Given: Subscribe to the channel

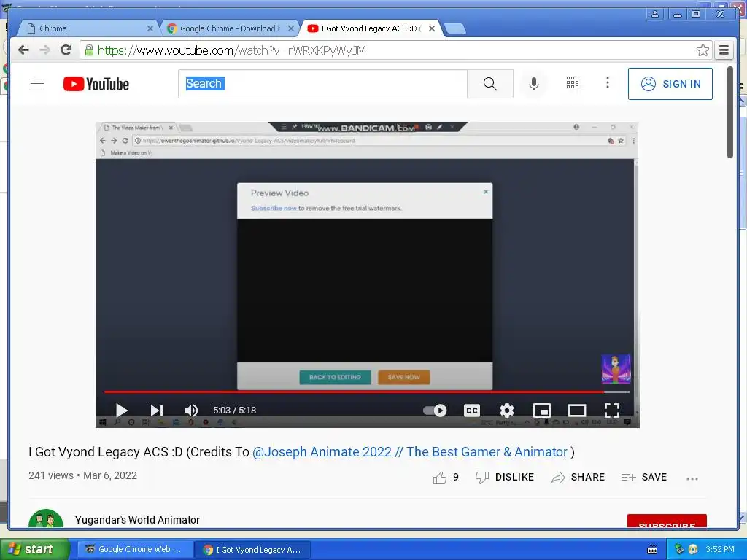Looking at the screenshot, I should click(x=667, y=522).
